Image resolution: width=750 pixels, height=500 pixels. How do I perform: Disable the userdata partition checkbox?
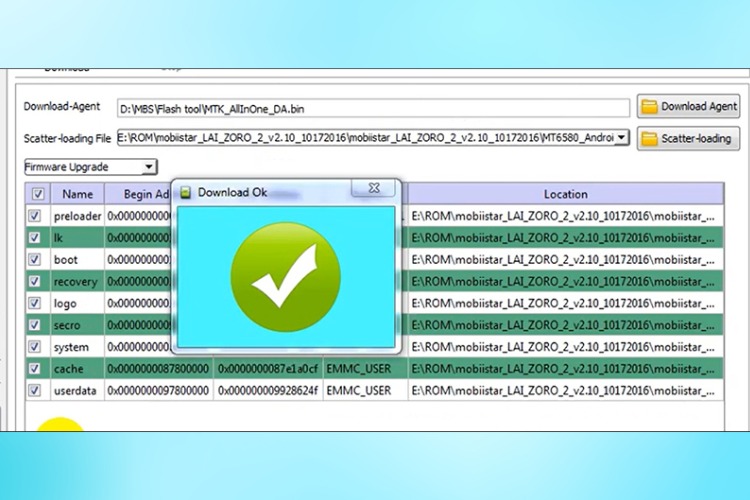[x=36, y=390]
